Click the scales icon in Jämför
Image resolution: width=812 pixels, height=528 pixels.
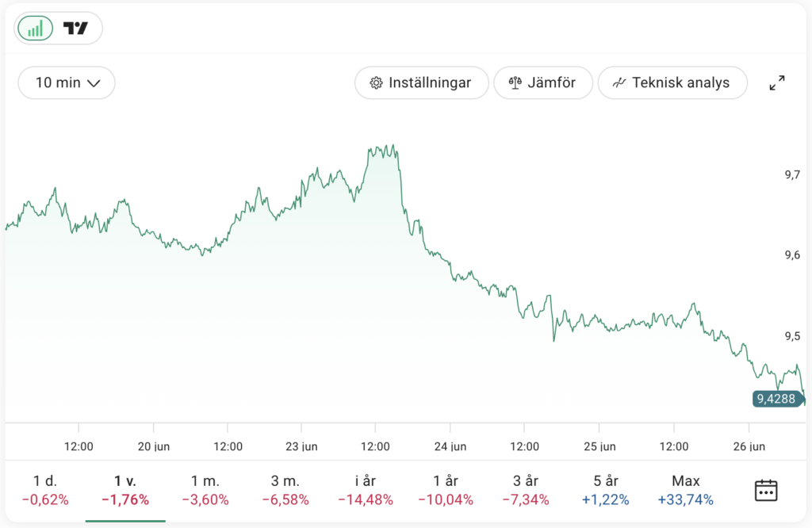(x=515, y=82)
